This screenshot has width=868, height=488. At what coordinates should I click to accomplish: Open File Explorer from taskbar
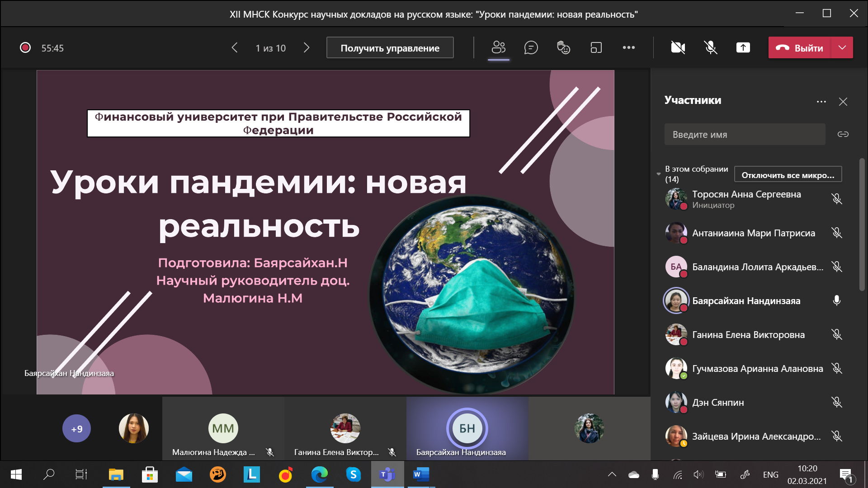[116, 474]
